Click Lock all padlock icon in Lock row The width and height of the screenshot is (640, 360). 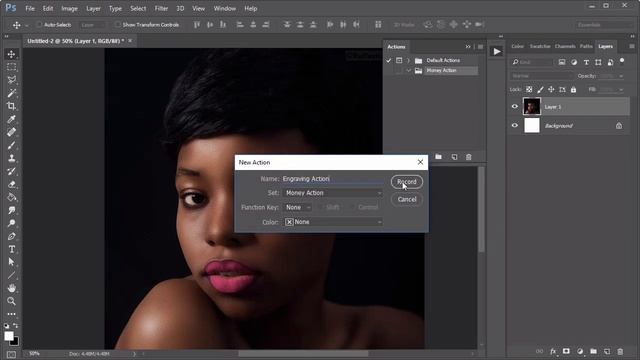coord(573,89)
